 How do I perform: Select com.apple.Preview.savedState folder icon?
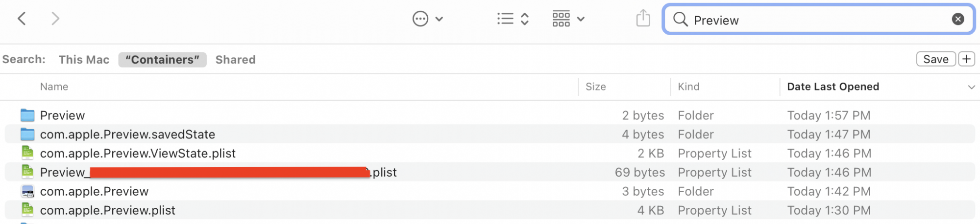click(x=27, y=134)
